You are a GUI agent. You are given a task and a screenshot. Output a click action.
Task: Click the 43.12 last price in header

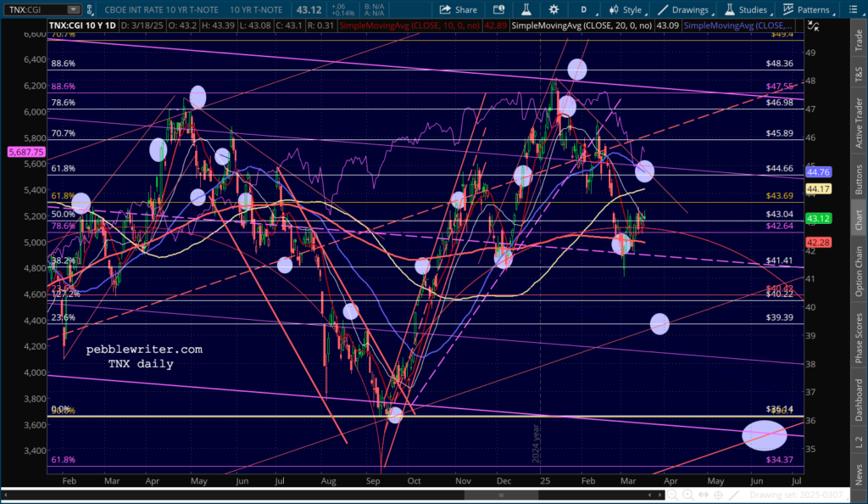coord(309,9)
